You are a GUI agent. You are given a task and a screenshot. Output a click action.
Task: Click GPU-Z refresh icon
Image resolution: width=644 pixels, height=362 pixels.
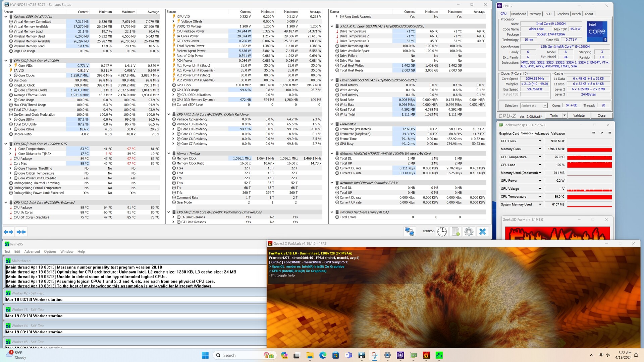click(601, 133)
